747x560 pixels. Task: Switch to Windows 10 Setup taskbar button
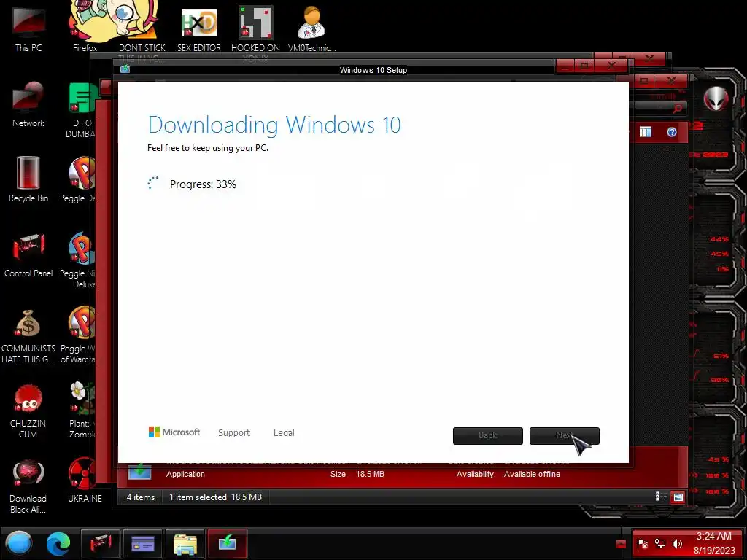228,543
